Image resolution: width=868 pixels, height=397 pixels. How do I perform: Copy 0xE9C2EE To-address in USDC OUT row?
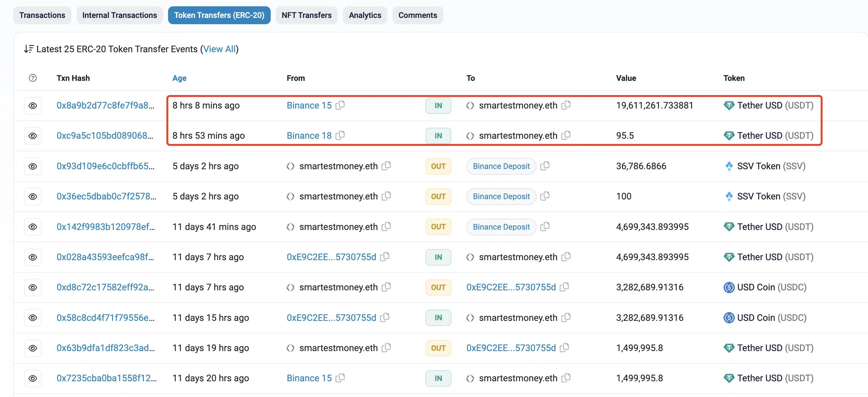564,287
